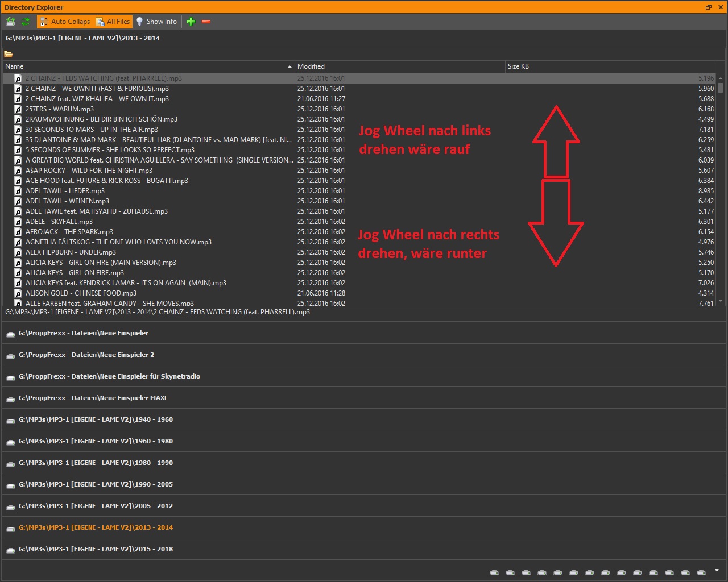This screenshot has width=728, height=582.
Task: Click file icon of ADEL TAWIL - LIEDER.mp3
Action: (x=18, y=191)
